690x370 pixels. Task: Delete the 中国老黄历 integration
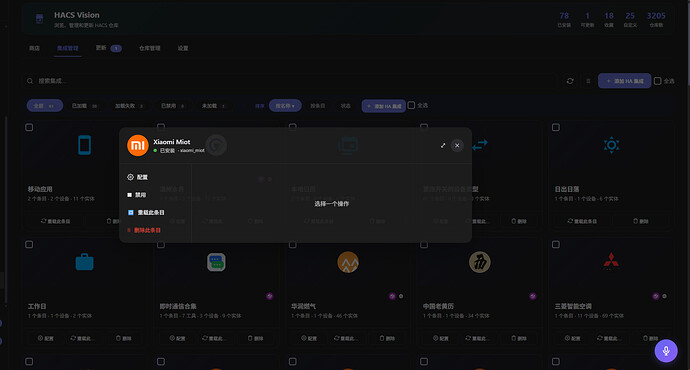tap(519, 338)
